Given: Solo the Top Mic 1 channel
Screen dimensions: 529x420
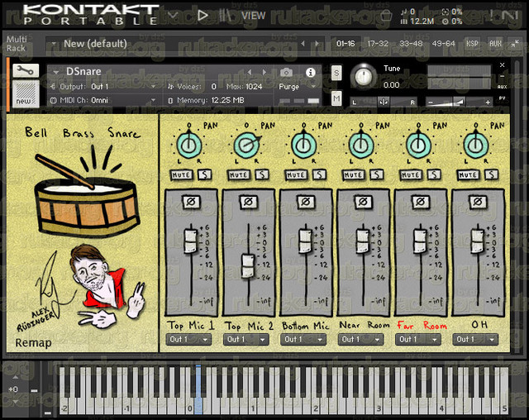Looking at the screenshot, I should tap(204, 174).
